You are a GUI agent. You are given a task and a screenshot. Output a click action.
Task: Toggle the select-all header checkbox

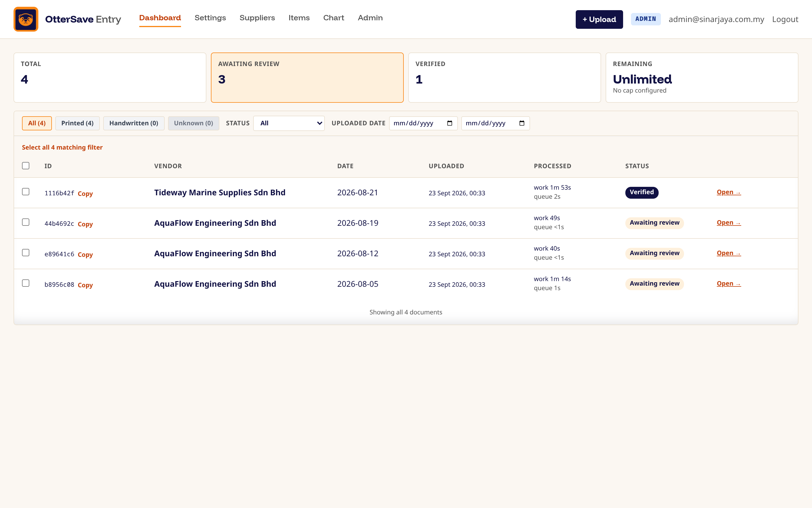click(x=25, y=166)
